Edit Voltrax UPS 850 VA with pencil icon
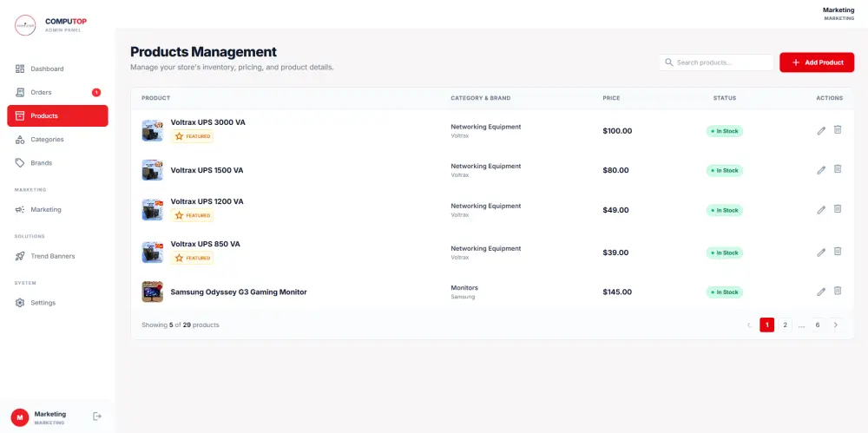The image size is (868, 433). pos(821,253)
